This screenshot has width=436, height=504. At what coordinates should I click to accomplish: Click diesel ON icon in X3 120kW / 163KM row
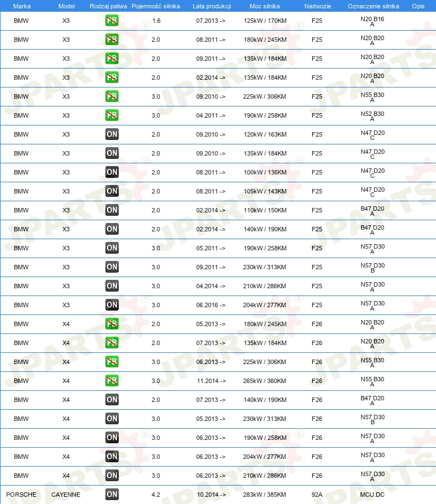(x=112, y=134)
